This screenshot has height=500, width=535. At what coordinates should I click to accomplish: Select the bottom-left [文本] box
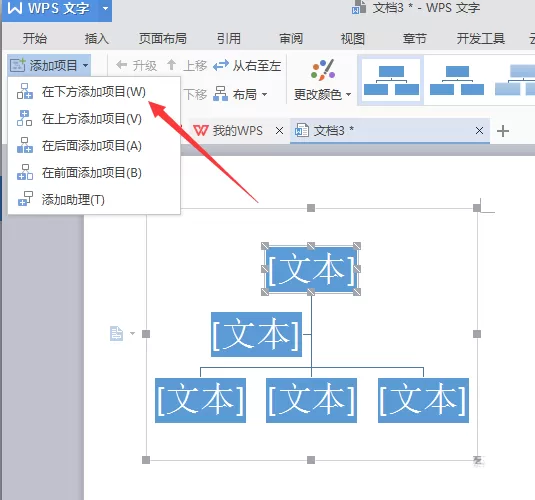tap(200, 400)
